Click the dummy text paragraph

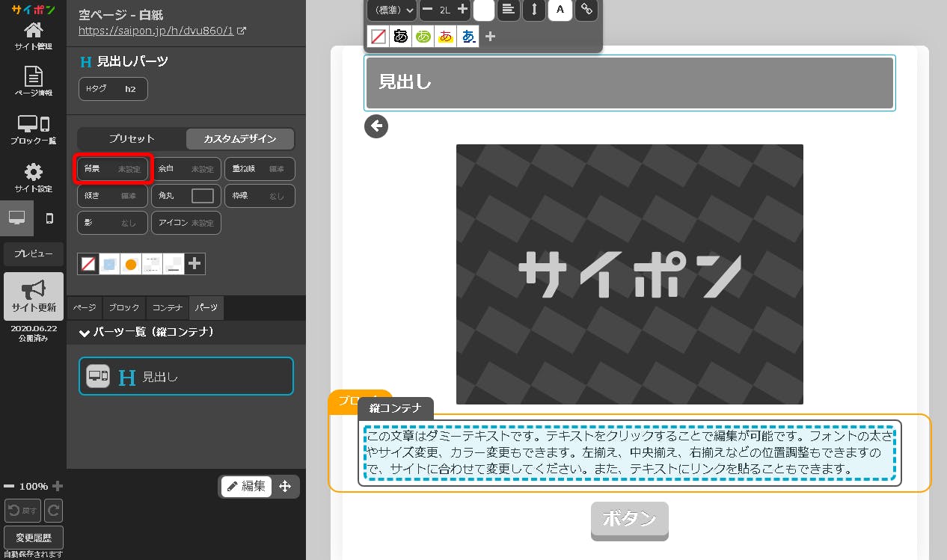point(630,452)
